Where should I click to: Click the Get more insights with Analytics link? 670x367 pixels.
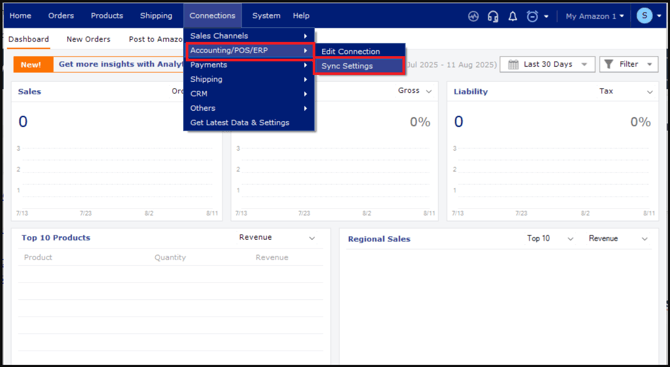click(120, 65)
